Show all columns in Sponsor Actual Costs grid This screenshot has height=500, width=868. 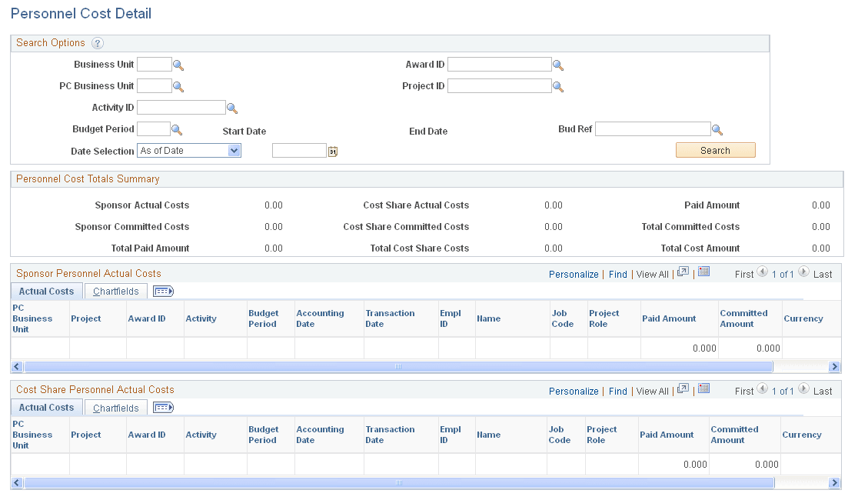point(163,291)
